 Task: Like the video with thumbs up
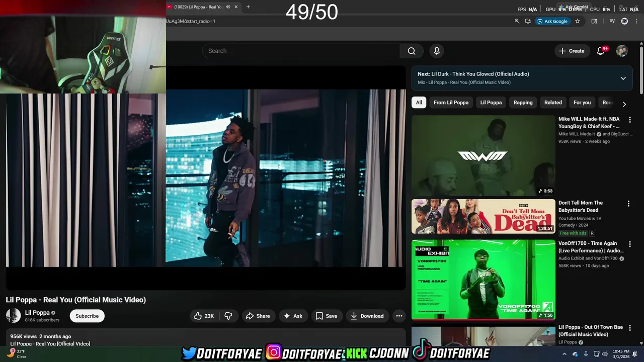(x=204, y=316)
